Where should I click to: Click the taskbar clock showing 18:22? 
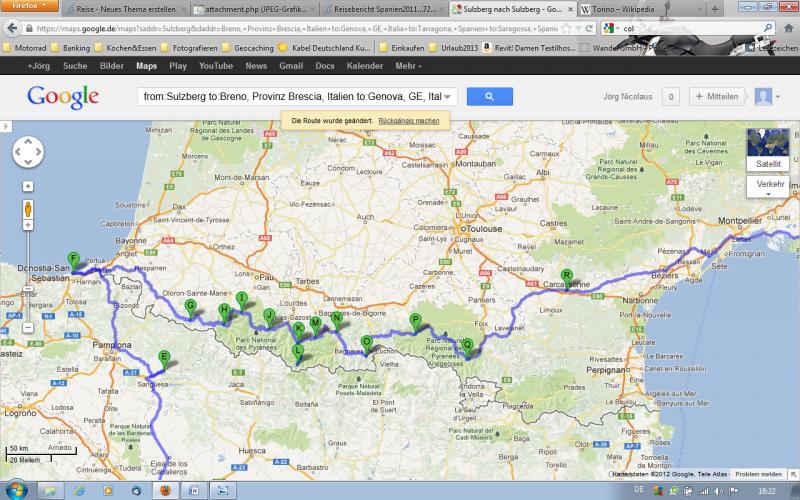click(x=767, y=491)
